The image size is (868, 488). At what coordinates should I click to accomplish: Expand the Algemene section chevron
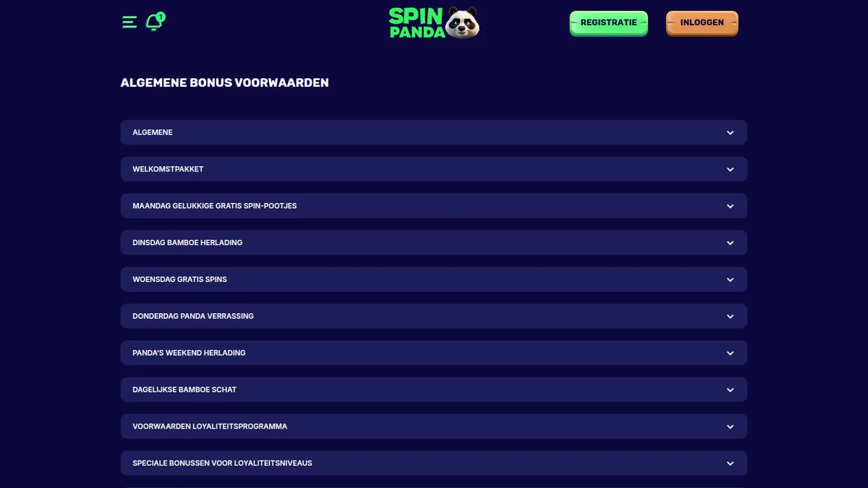[731, 133]
